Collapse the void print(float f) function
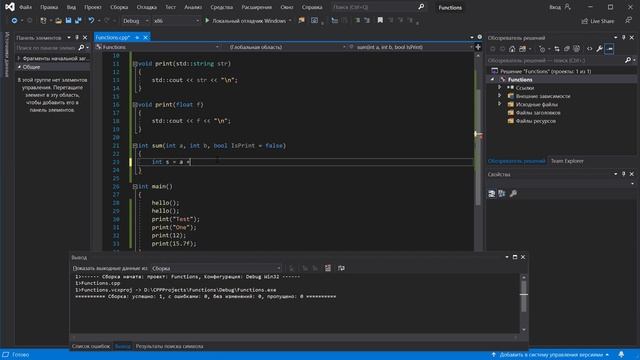640x360 pixels. (x=135, y=105)
